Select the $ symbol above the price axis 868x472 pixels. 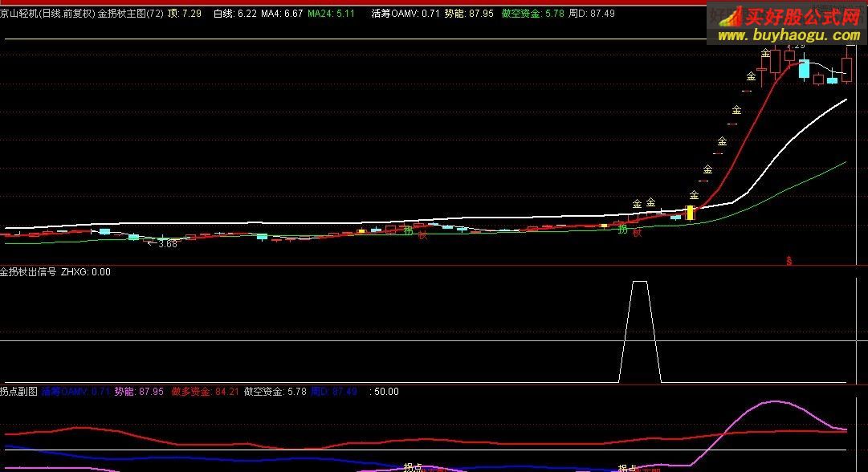(x=788, y=260)
